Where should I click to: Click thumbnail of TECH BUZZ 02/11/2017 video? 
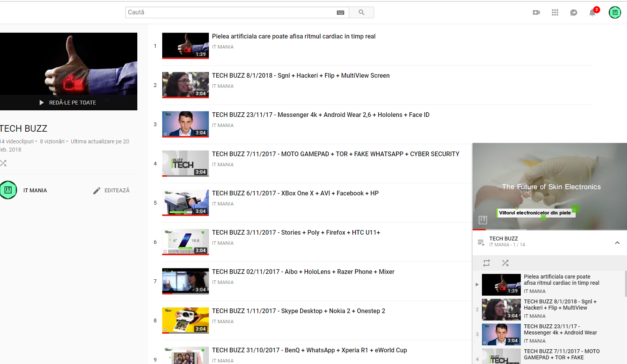[186, 281]
